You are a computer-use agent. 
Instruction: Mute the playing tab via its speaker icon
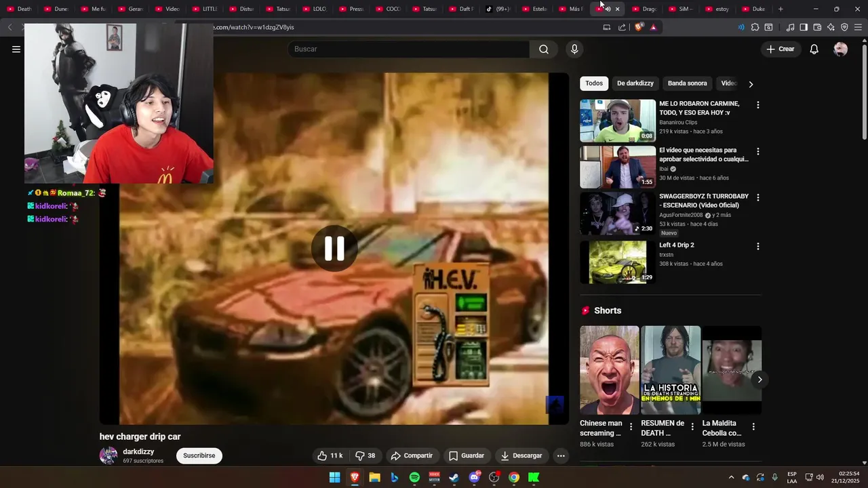pyautogui.click(x=608, y=9)
